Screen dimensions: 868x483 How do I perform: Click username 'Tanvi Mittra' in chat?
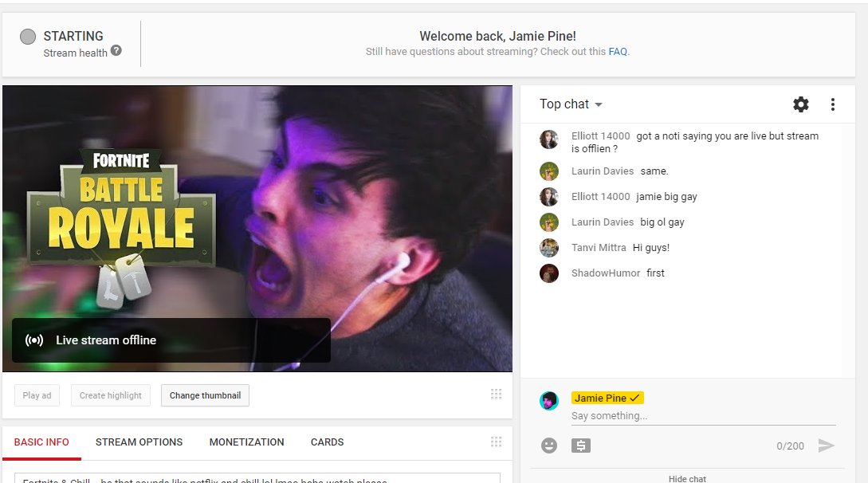point(599,247)
